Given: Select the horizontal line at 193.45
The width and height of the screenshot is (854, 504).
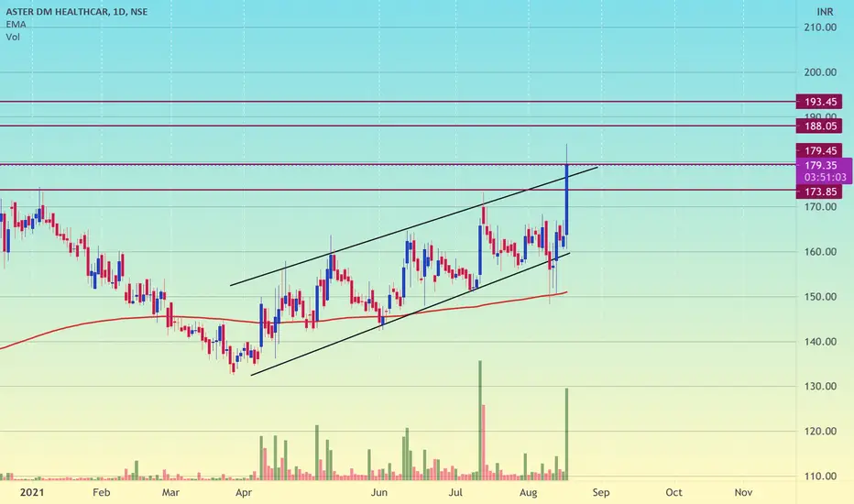Looking at the screenshot, I should click(398, 102).
